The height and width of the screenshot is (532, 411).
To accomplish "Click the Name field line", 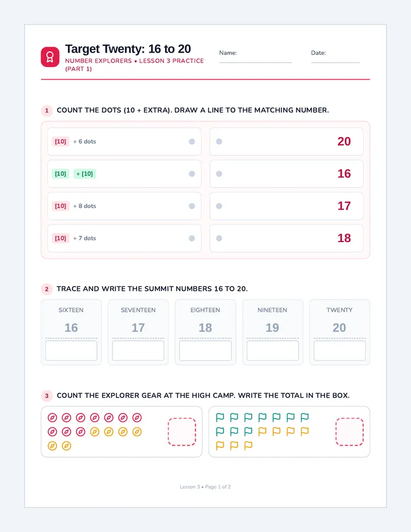I will click(255, 62).
